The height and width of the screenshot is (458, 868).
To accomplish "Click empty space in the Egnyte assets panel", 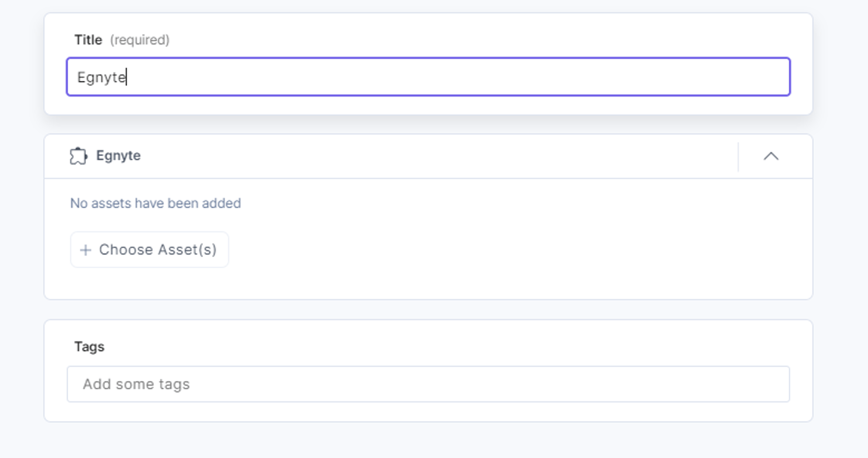I will [x=509, y=246].
